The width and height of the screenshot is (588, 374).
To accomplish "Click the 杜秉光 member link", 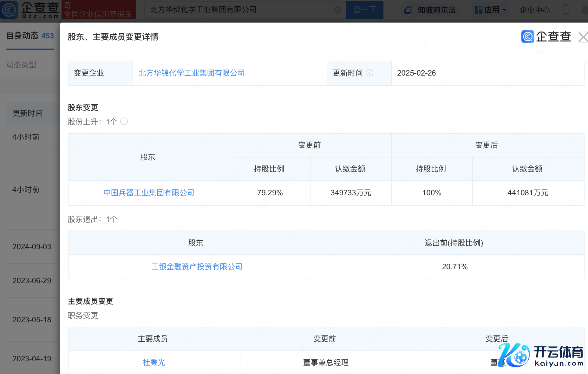I will click(154, 362).
